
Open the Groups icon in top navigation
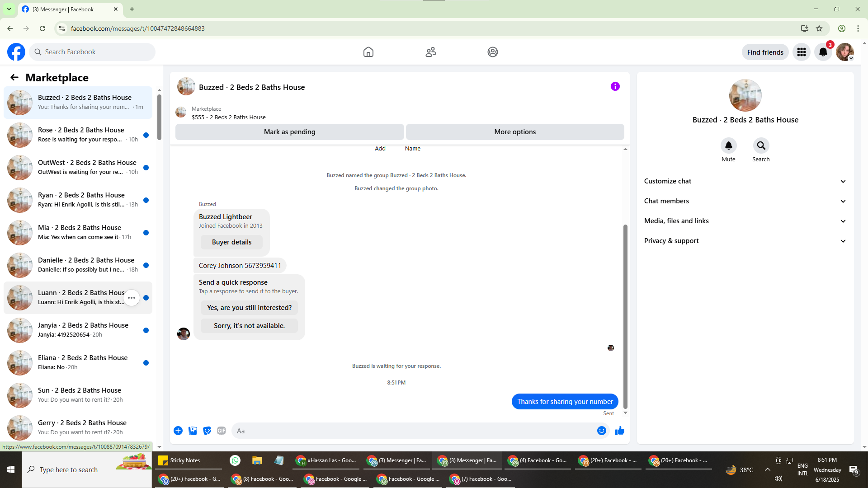(x=493, y=52)
